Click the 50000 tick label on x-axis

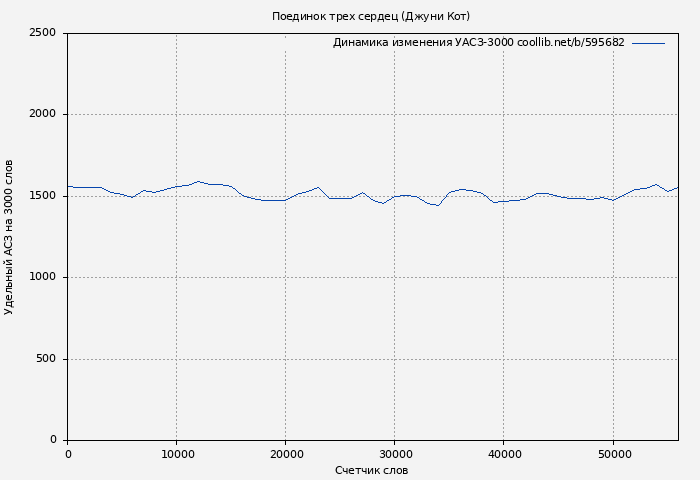pyautogui.click(x=612, y=454)
